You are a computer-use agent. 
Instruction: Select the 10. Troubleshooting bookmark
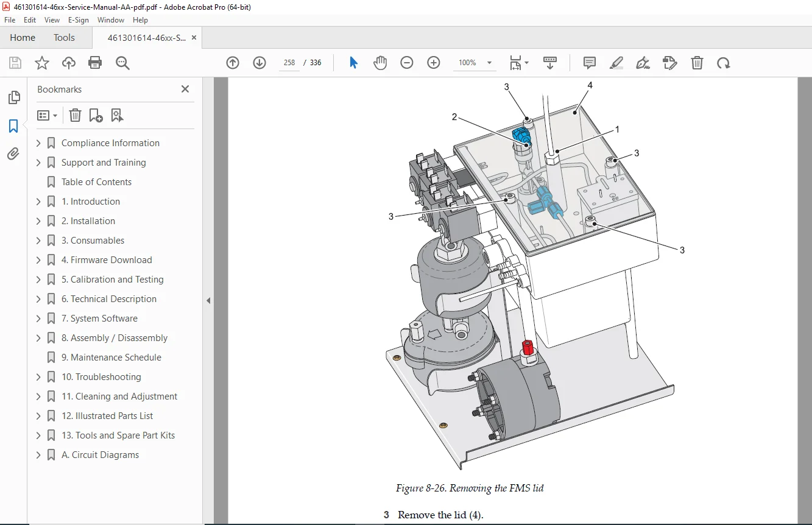(x=101, y=377)
